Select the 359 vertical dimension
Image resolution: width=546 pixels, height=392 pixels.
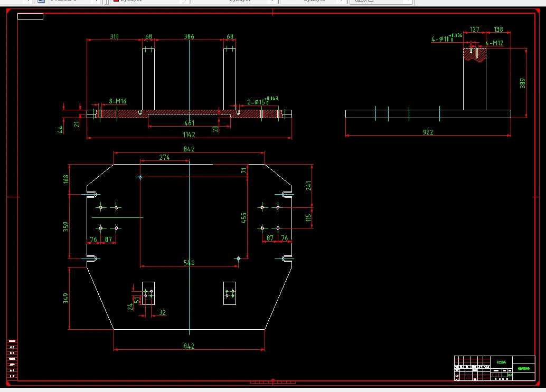tap(65, 226)
